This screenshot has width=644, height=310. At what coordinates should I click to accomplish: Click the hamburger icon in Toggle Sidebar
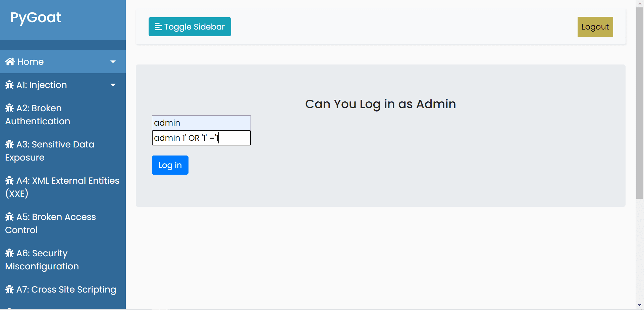click(158, 27)
